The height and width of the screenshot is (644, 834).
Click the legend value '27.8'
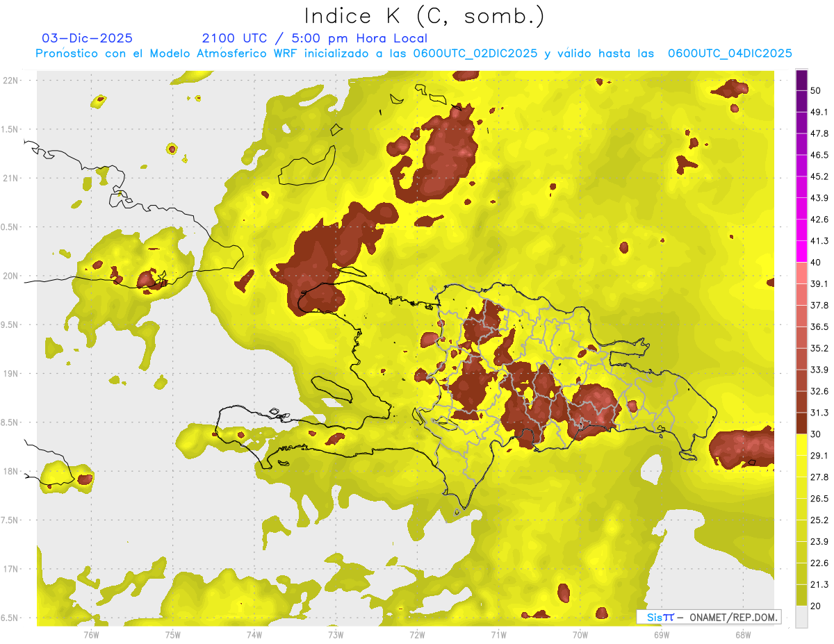[819, 477]
